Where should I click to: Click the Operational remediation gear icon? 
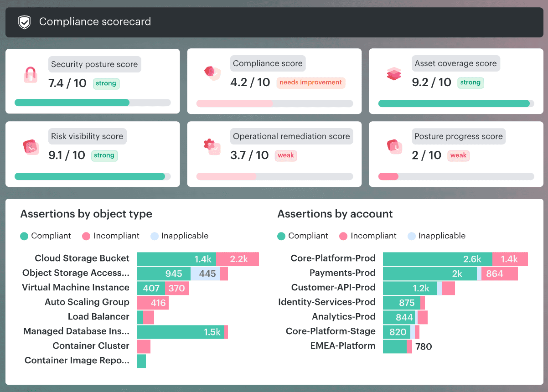coord(212,146)
